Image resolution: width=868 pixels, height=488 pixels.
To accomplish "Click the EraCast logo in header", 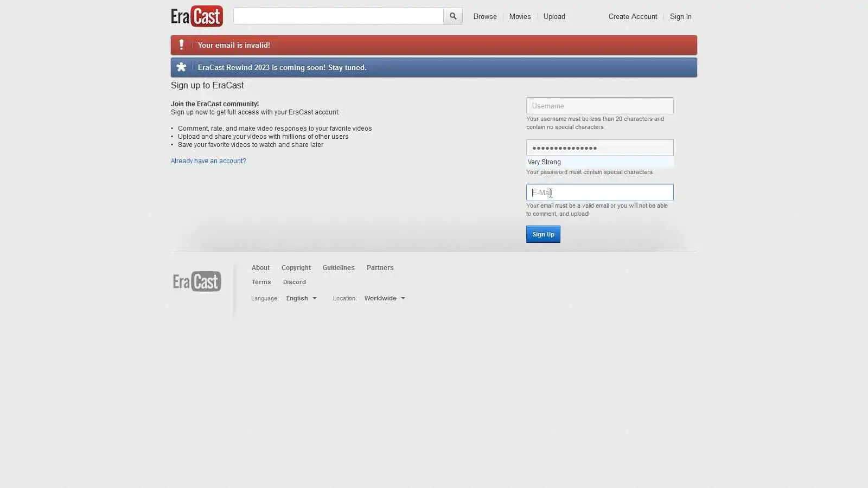I will click(197, 16).
